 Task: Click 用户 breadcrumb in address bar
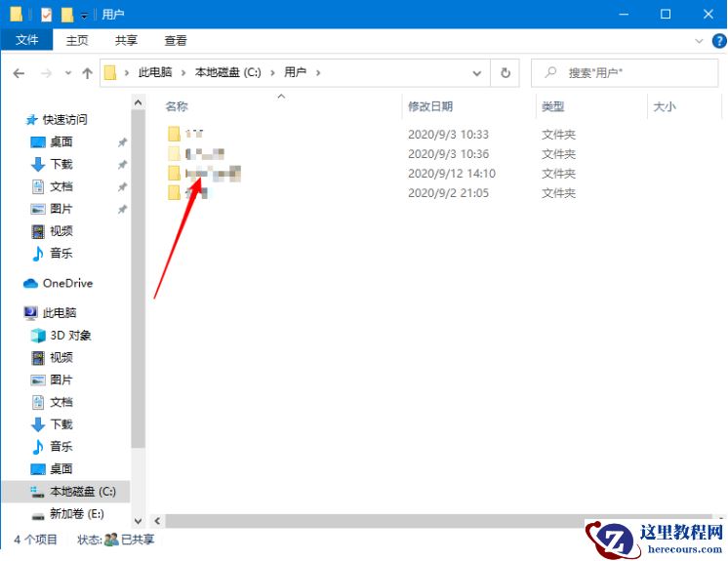[x=296, y=72]
